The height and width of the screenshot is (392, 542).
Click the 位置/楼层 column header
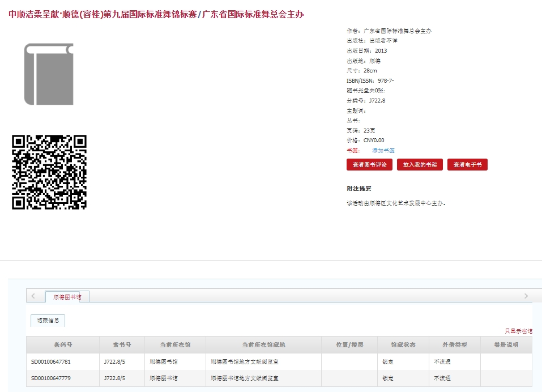pyautogui.click(x=349, y=344)
